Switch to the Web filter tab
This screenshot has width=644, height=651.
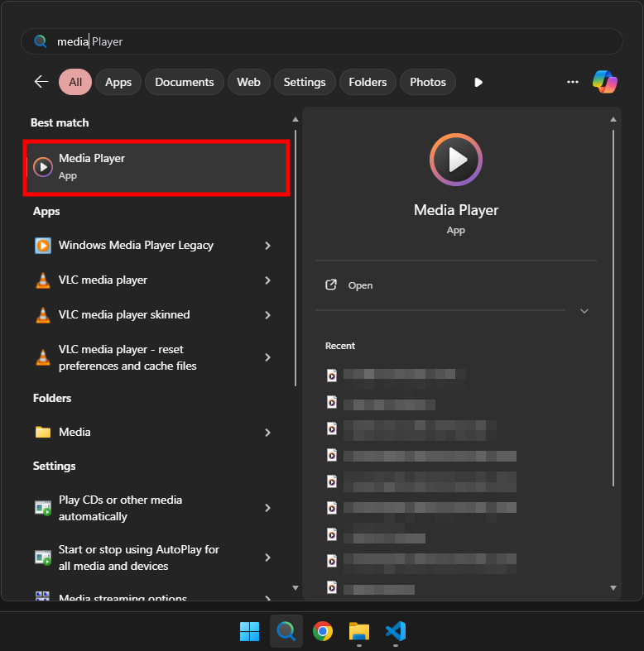pyautogui.click(x=249, y=82)
